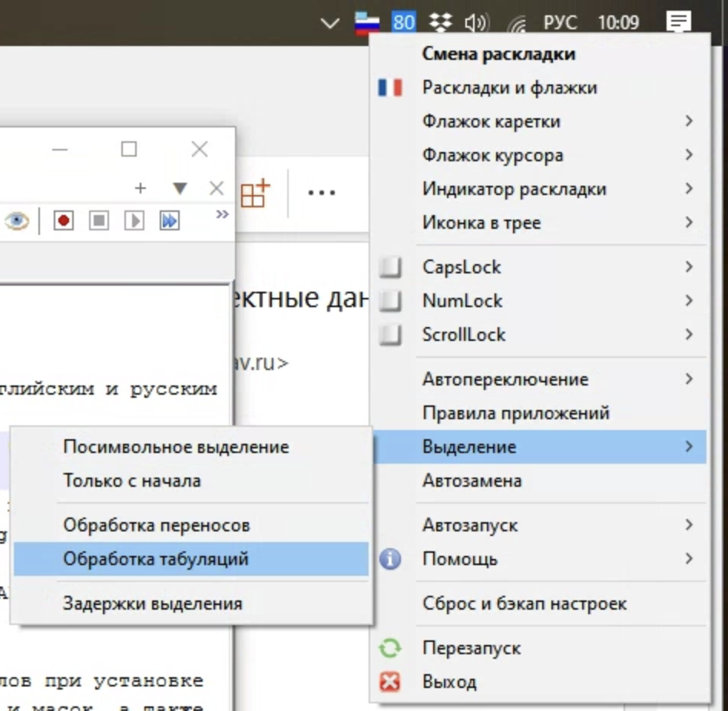Click the eye view icon in toolbar

(x=17, y=221)
